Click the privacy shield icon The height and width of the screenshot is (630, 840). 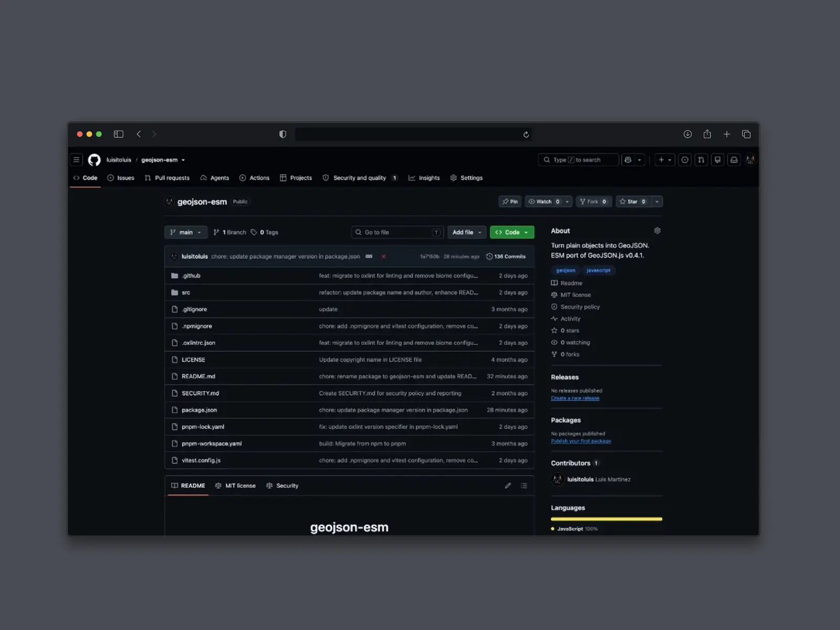282,134
